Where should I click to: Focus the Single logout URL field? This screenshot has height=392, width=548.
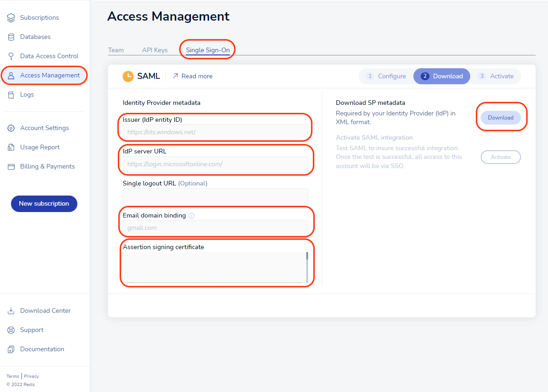pyautogui.click(x=215, y=196)
